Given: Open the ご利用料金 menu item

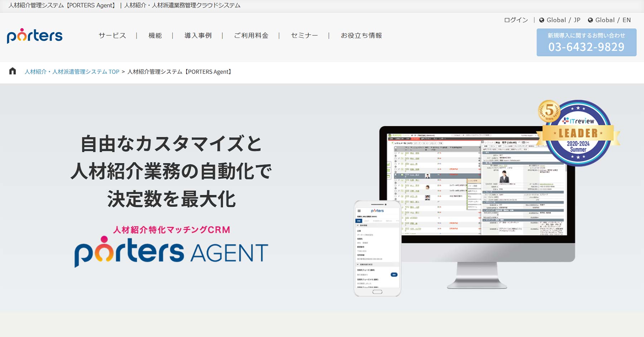Looking at the screenshot, I should tap(251, 35).
